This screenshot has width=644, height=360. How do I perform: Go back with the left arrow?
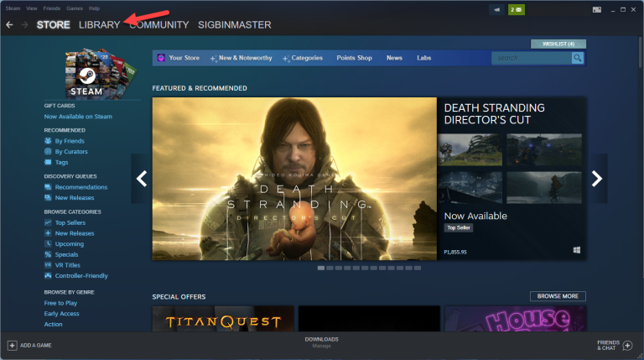pos(9,25)
